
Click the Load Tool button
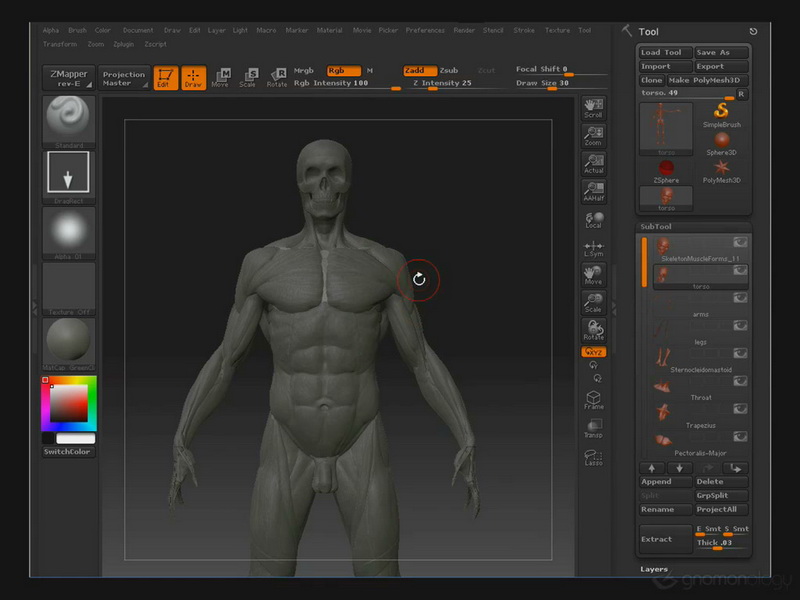click(x=662, y=53)
